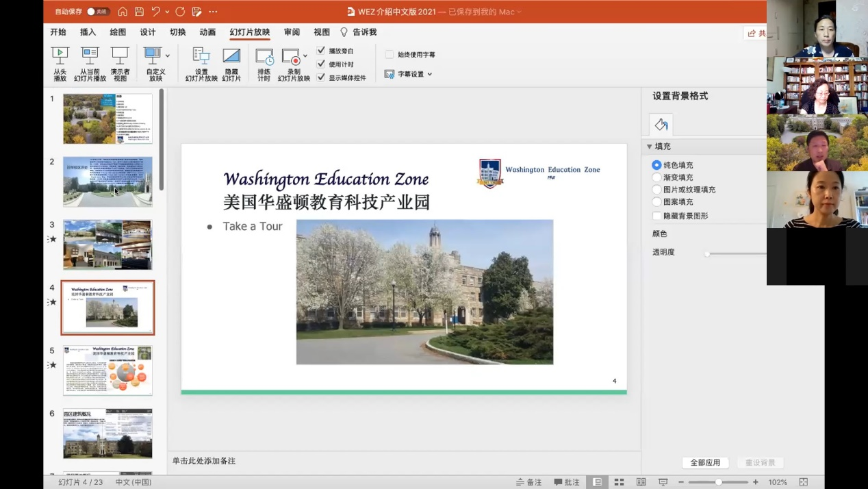Click zoom in plus button
The image size is (868, 489).
tap(755, 482)
